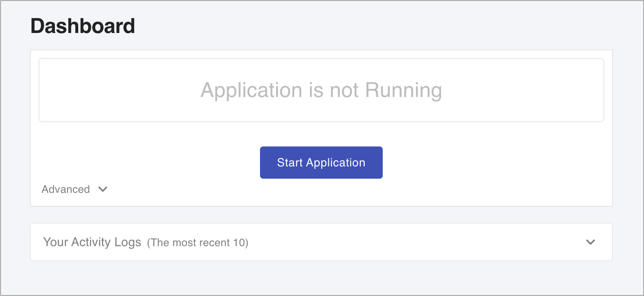This screenshot has width=644, height=296.
Task: Click the word "Application" in status message
Action: tap(251, 90)
